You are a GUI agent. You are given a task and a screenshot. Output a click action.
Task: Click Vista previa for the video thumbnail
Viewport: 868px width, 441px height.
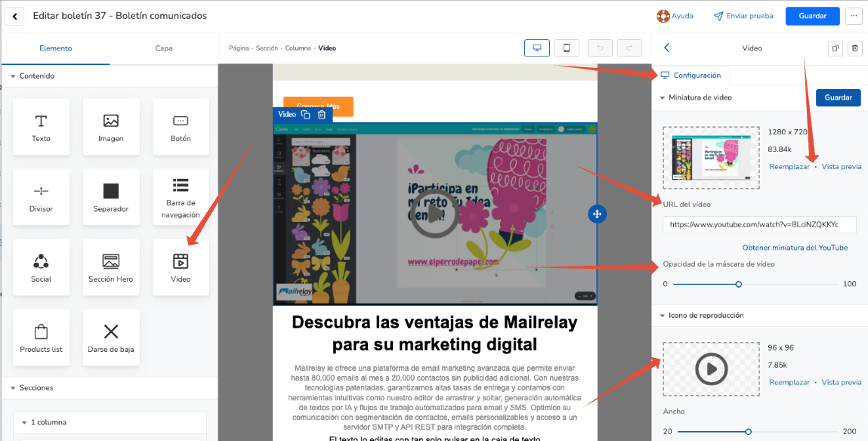[x=842, y=167]
